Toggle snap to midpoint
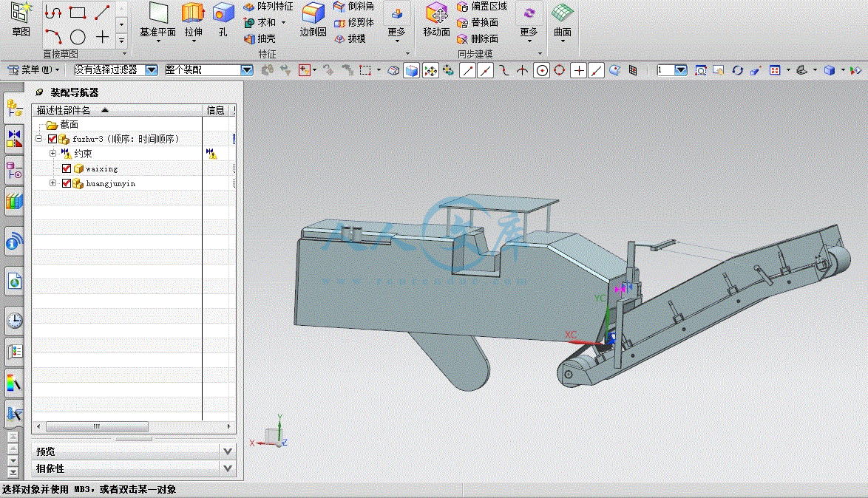This screenshot has height=498, width=868. [x=486, y=70]
